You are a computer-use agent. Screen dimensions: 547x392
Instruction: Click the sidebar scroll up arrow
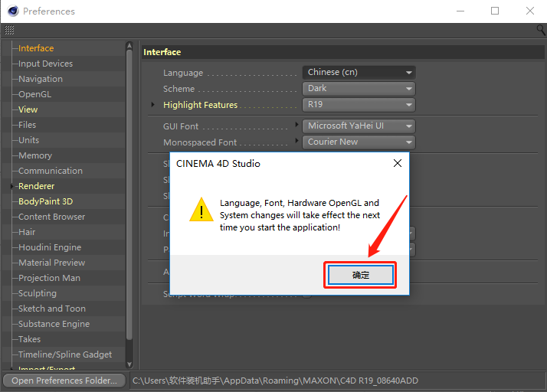pyautogui.click(x=129, y=46)
